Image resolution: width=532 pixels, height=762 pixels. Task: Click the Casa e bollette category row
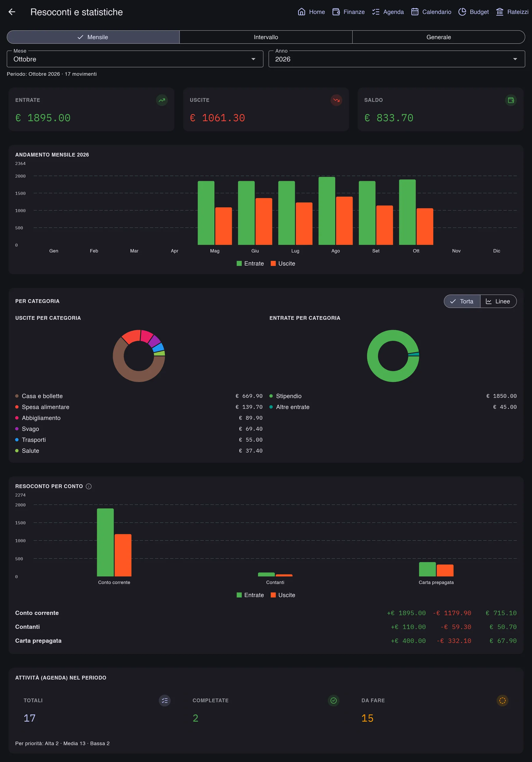tap(139, 396)
